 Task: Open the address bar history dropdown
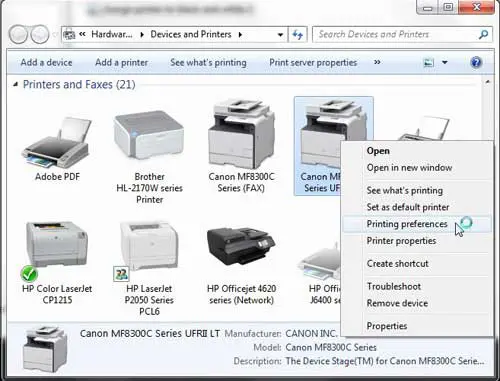coord(280,35)
